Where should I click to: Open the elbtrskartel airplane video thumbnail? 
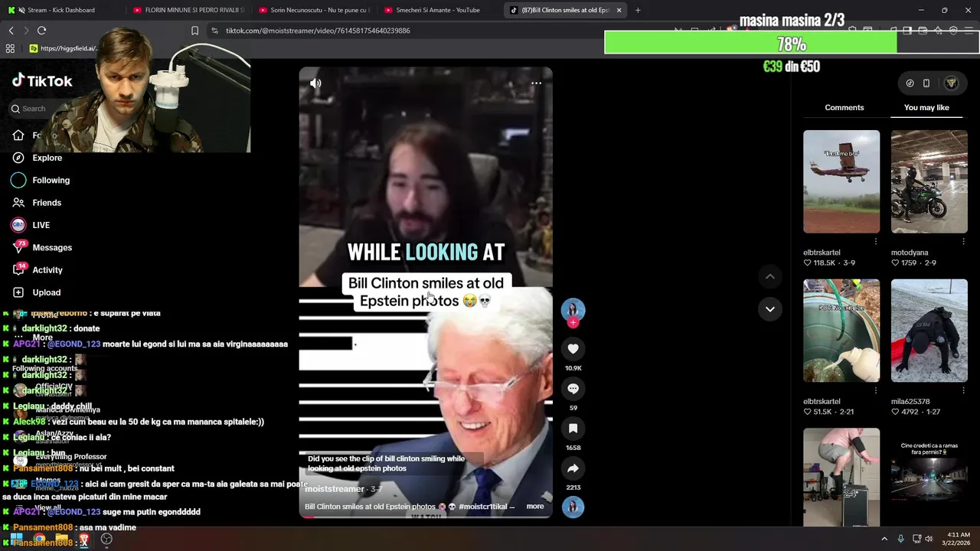point(841,181)
